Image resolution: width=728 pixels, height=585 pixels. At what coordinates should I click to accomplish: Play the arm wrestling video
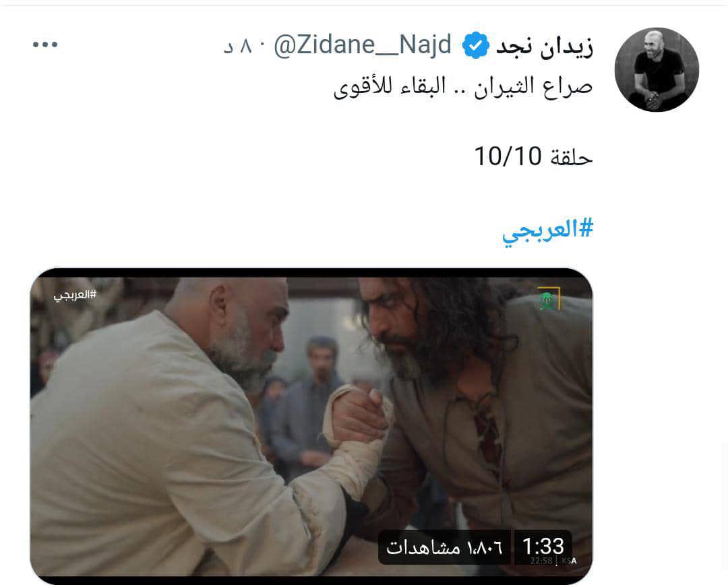pos(311,426)
